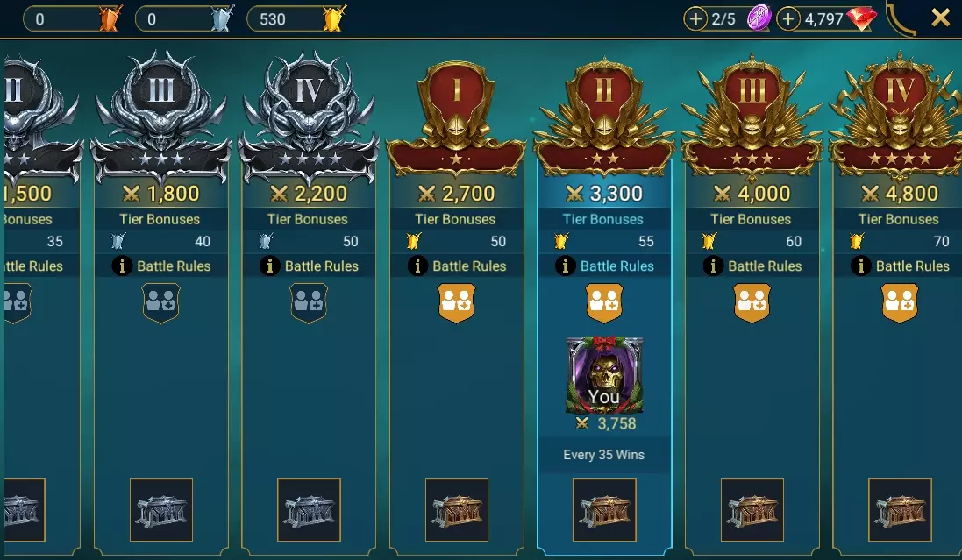Select the Silver III tier badge
This screenshot has width=962, height=560.
pos(161,117)
